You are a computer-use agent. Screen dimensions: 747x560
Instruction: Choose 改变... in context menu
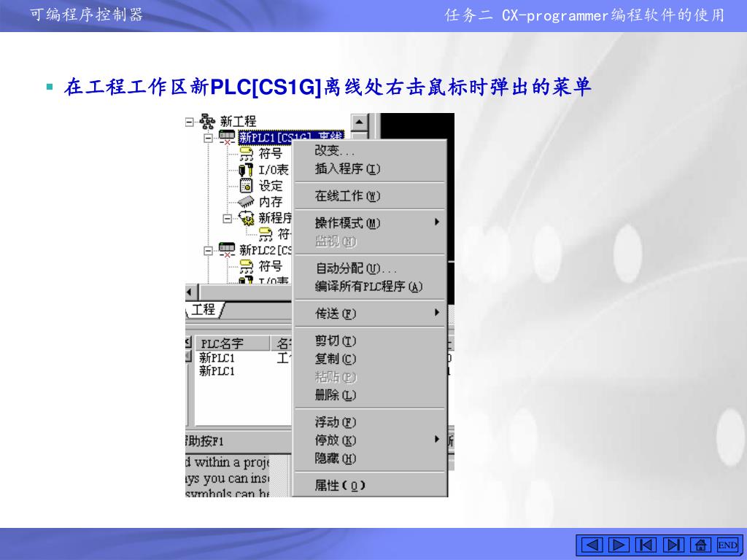click(x=370, y=150)
